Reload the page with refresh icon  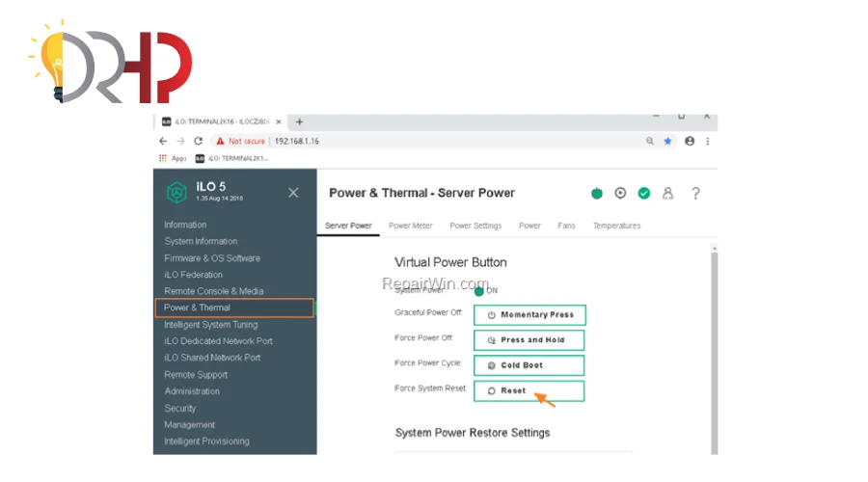coord(198,141)
